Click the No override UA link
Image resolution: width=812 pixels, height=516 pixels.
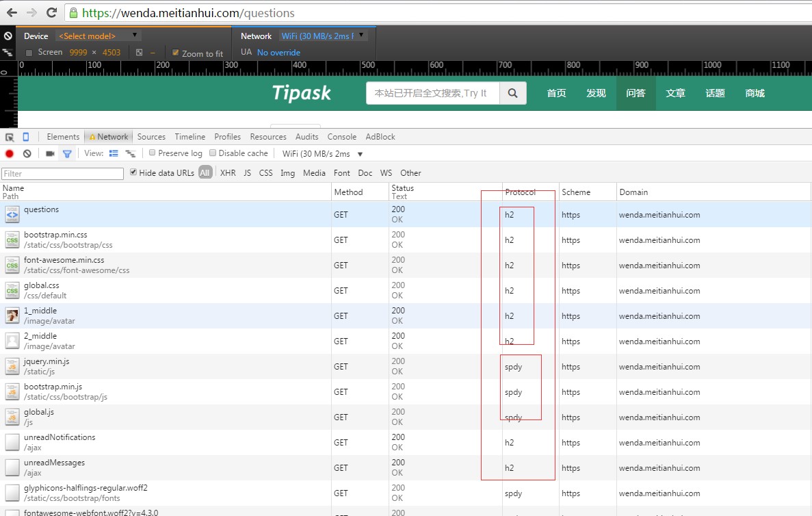click(278, 53)
